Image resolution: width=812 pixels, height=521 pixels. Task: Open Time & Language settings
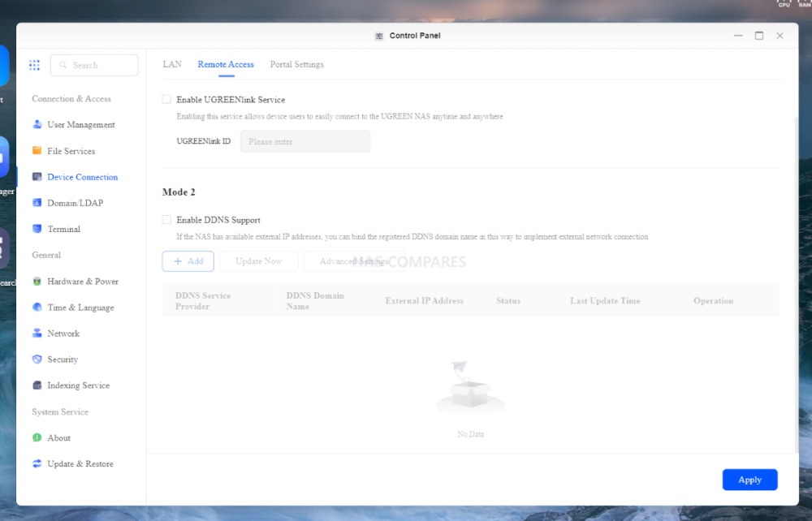tap(80, 308)
